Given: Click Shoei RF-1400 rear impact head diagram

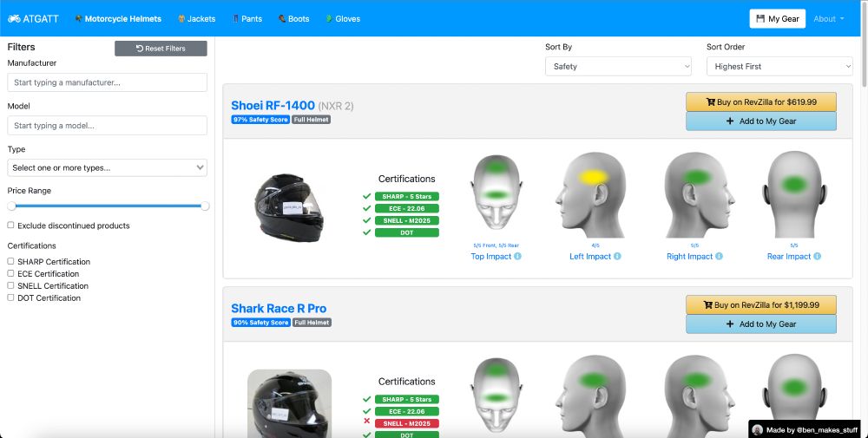Looking at the screenshot, I should tap(794, 194).
